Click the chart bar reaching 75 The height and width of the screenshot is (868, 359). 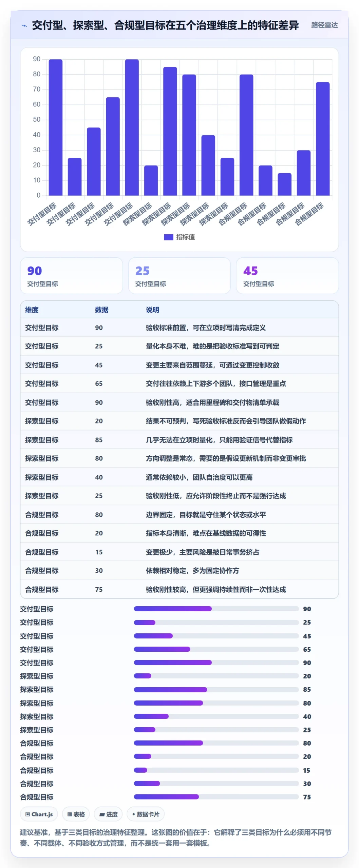(322, 139)
